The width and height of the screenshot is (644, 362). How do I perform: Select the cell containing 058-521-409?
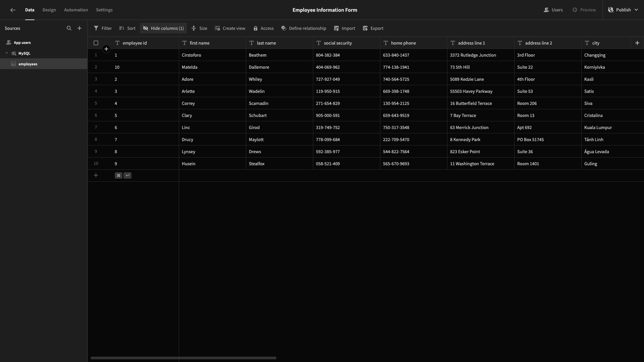pyautogui.click(x=346, y=164)
